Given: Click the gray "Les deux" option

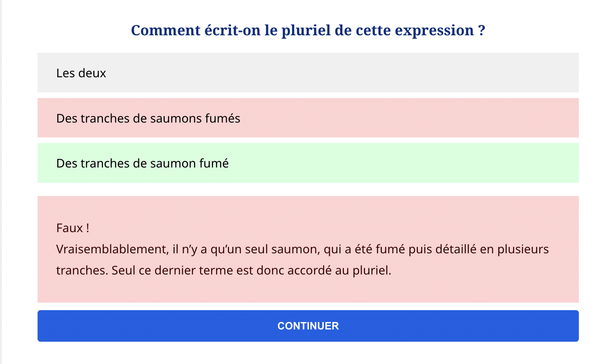Looking at the screenshot, I should click(308, 73).
